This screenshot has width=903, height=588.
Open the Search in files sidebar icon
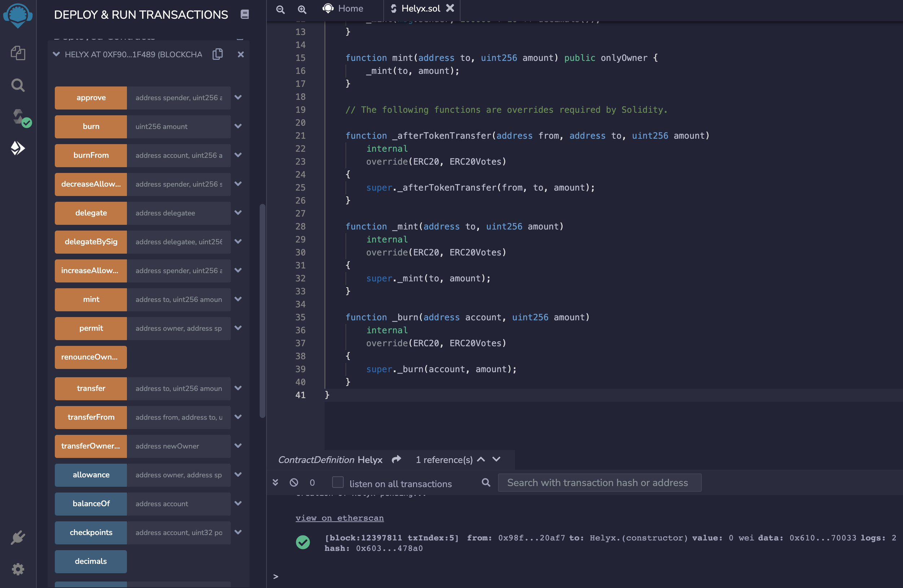click(18, 85)
